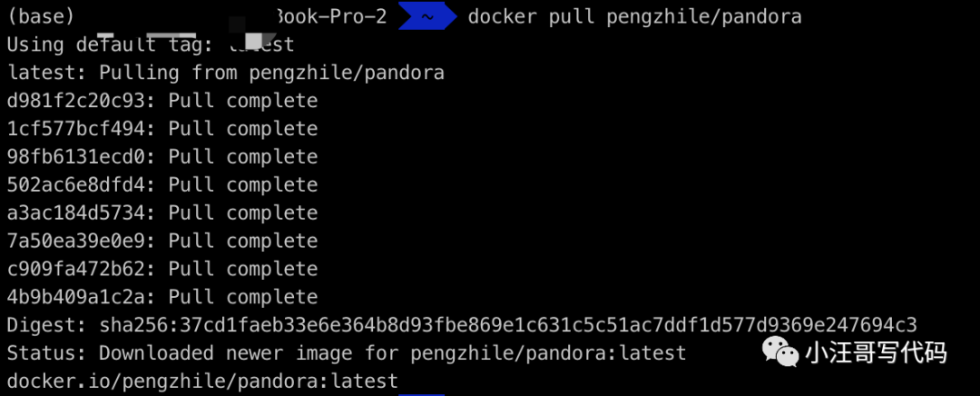Click the "小汪哥写代码" watermark text
This screenshot has width=980, height=396.
[876, 351]
